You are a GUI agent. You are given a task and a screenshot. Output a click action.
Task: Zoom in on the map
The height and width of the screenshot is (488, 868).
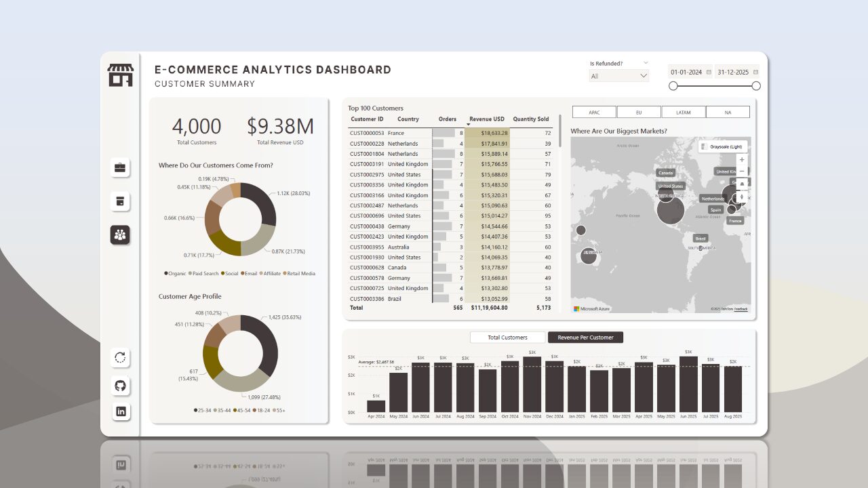coord(742,159)
